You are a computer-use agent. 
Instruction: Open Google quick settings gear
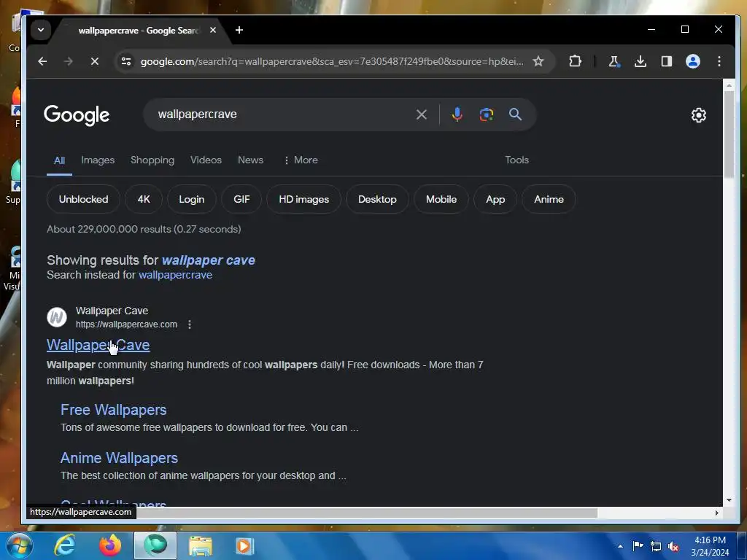(698, 114)
